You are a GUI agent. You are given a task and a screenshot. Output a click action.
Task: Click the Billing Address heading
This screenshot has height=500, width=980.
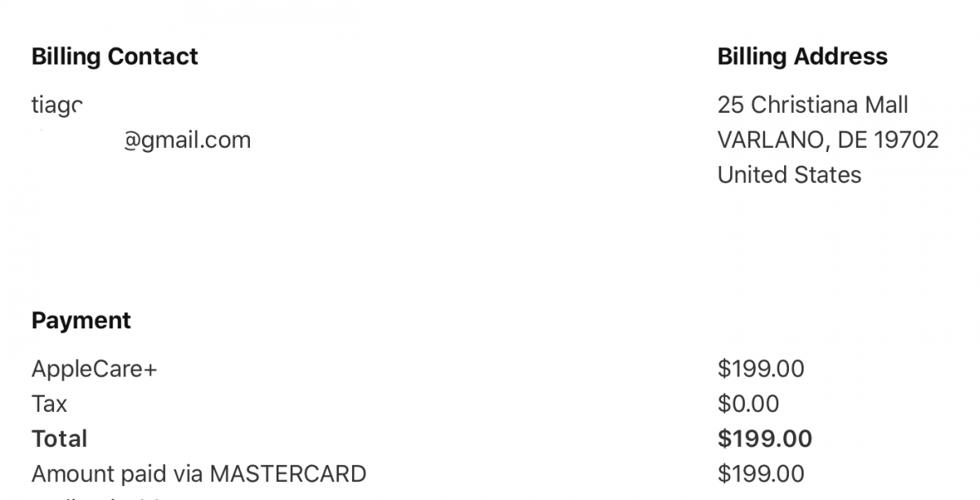tap(802, 56)
